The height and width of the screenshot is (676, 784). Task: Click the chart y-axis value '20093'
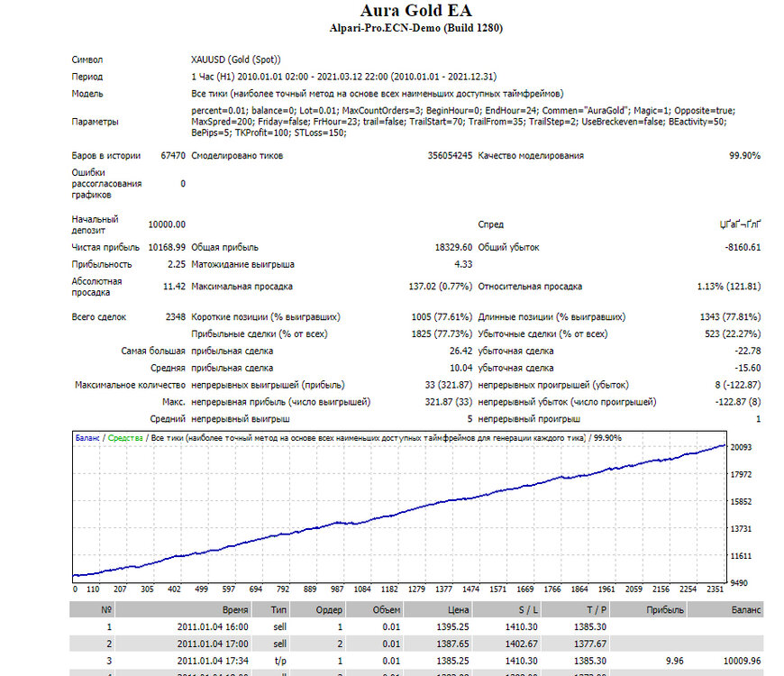[x=741, y=447]
